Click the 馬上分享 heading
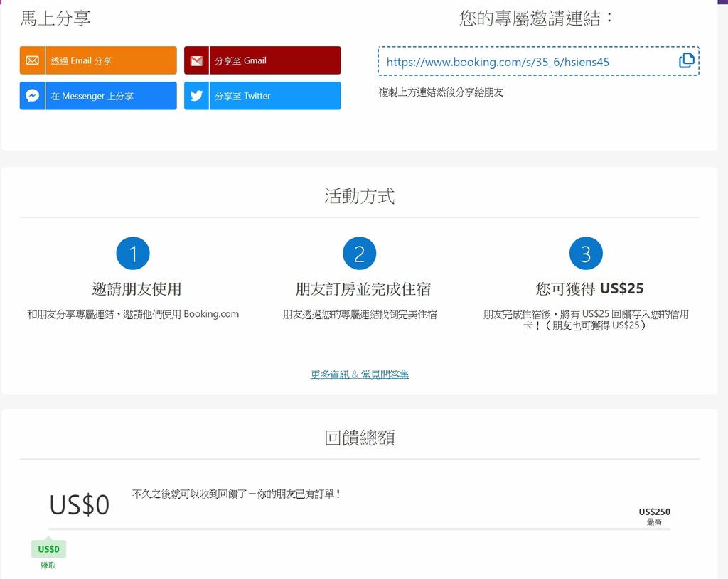The image size is (728, 579). coord(55,18)
